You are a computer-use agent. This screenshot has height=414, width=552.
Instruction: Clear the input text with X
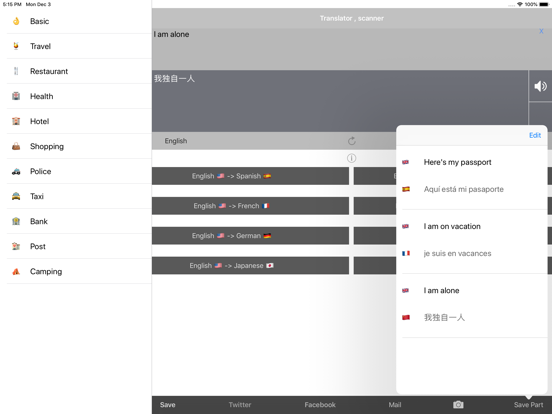541,31
